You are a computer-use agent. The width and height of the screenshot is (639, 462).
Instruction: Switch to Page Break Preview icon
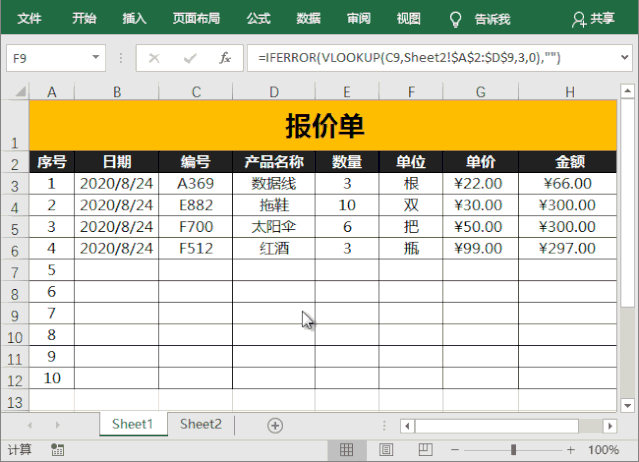(425, 450)
